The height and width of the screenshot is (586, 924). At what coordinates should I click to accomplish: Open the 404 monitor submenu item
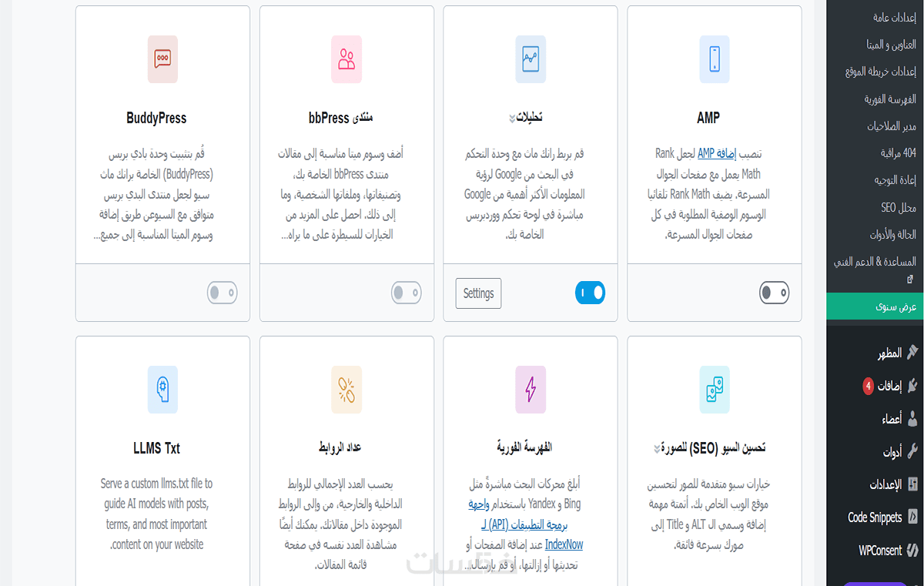[898, 153]
